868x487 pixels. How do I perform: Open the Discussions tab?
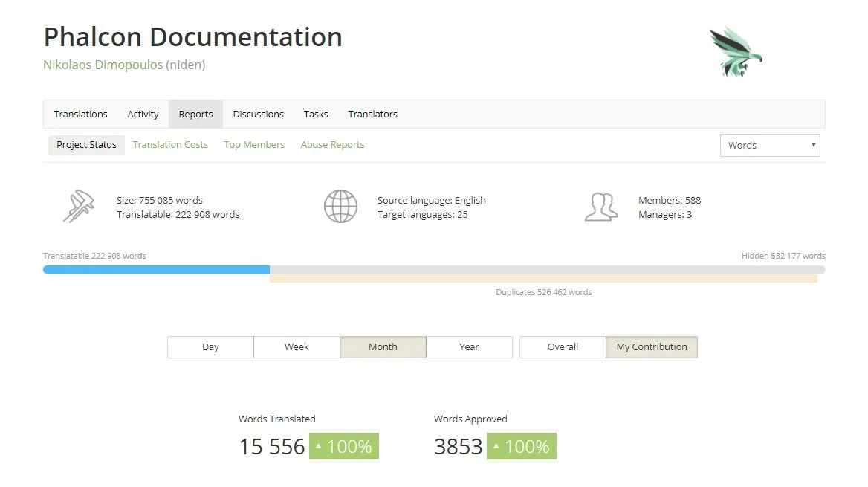pos(258,115)
